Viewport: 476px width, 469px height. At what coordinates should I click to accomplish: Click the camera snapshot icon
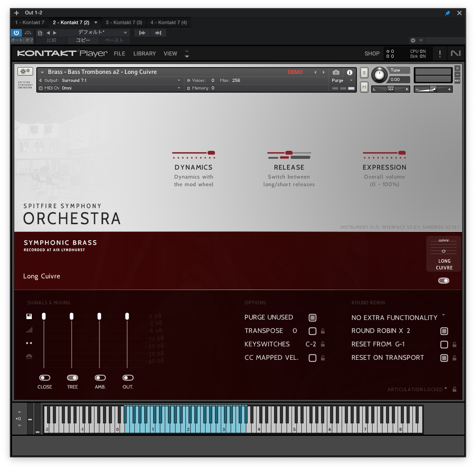[x=336, y=72]
